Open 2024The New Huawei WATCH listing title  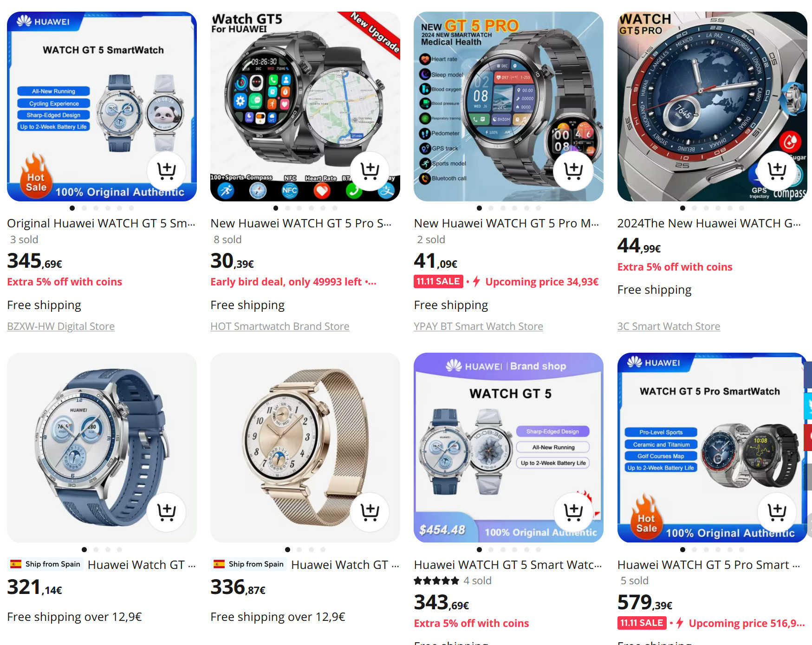click(709, 223)
